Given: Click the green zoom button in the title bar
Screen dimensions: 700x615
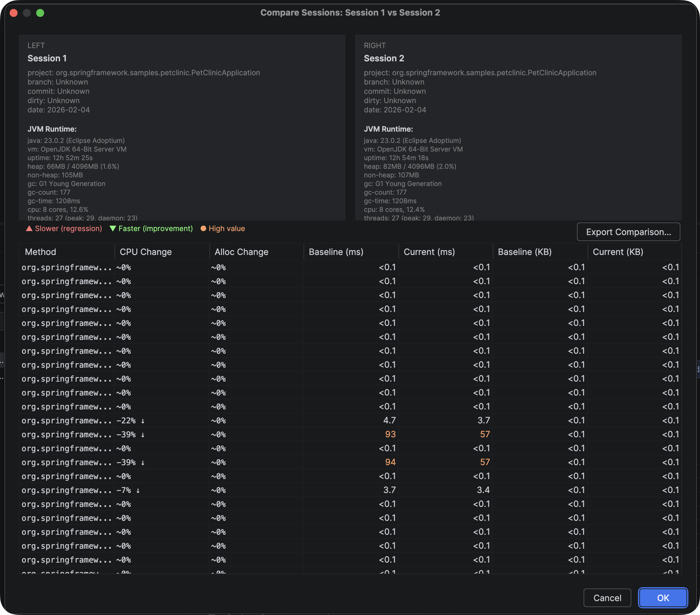Looking at the screenshot, I should 40,13.
